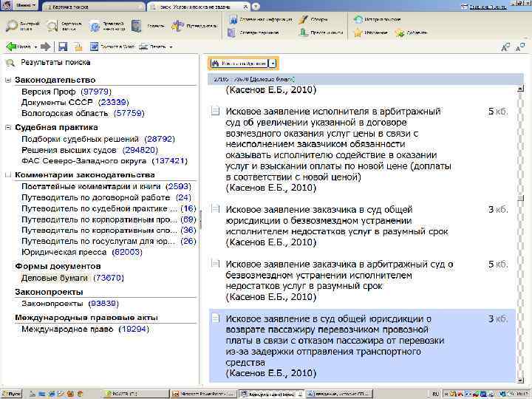This screenshot has width=532, height=399.
Task: Open Решения высших судов (294820)
Action: (x=89, y=150)
